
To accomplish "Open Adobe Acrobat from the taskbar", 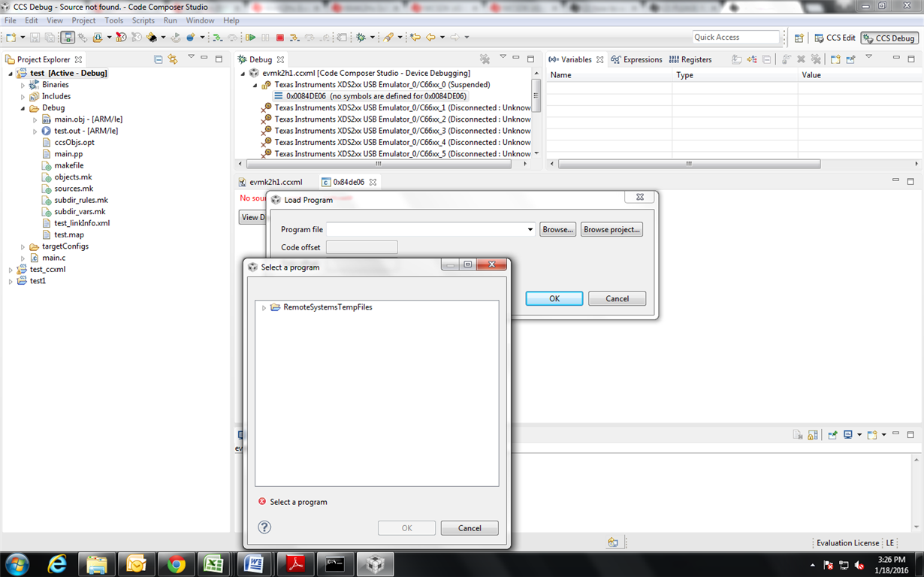I will [x=294, y=564].
